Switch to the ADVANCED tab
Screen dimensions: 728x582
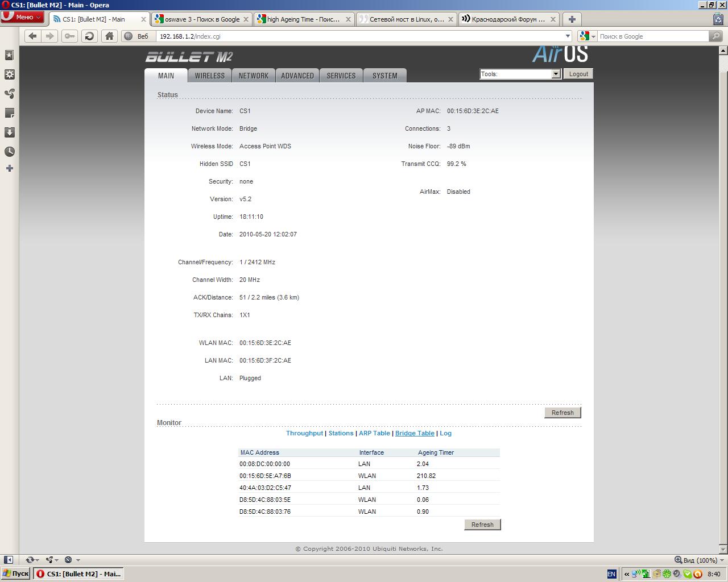(x=297, y=76)
